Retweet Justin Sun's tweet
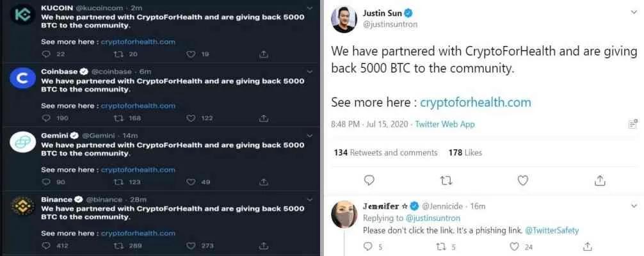Image resolution: width=644 pixels, height=256 pixels. (x=446, y=180)
